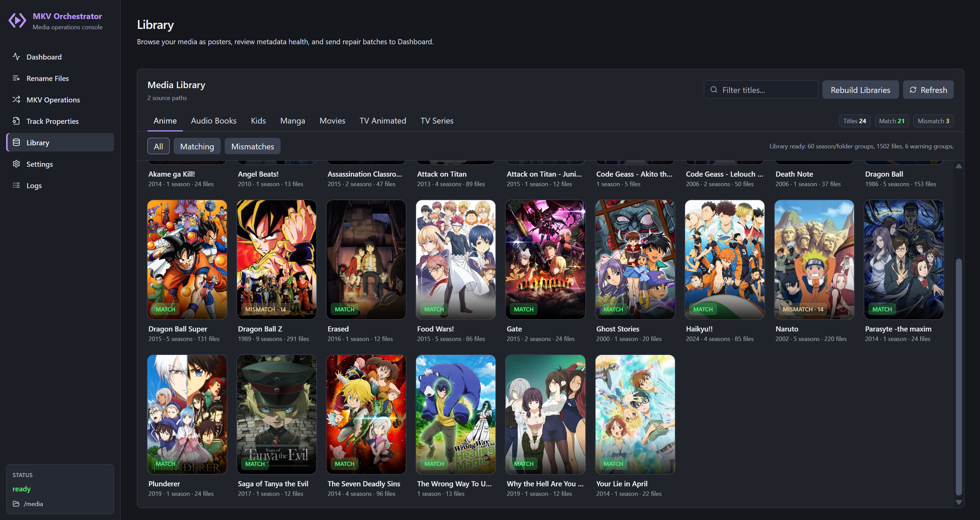Open the Manga library tab
The image size is (980, 520).
coord(293,120)
